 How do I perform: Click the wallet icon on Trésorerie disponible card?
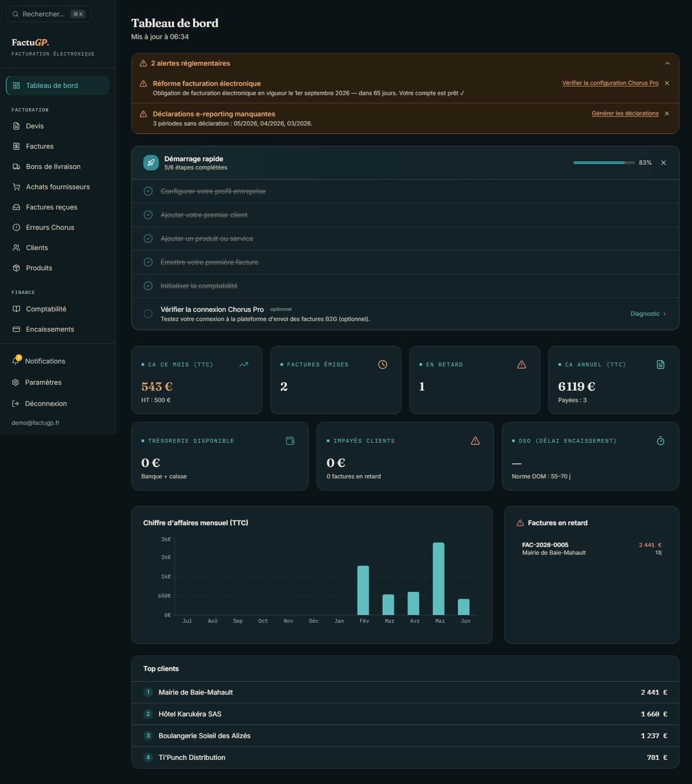[x=290, y=441]
